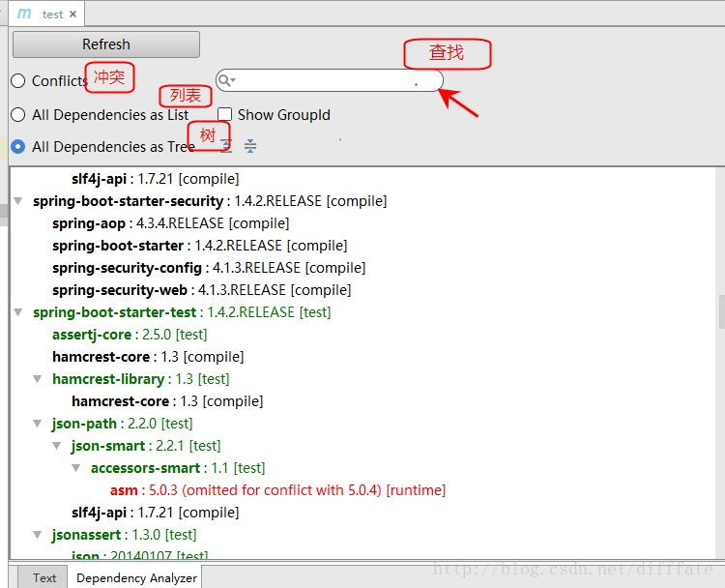Collapse the hamcrest-library node
The width and height of the screenshot is (725, 588).
pyautogui.click(x=38, y=379)
